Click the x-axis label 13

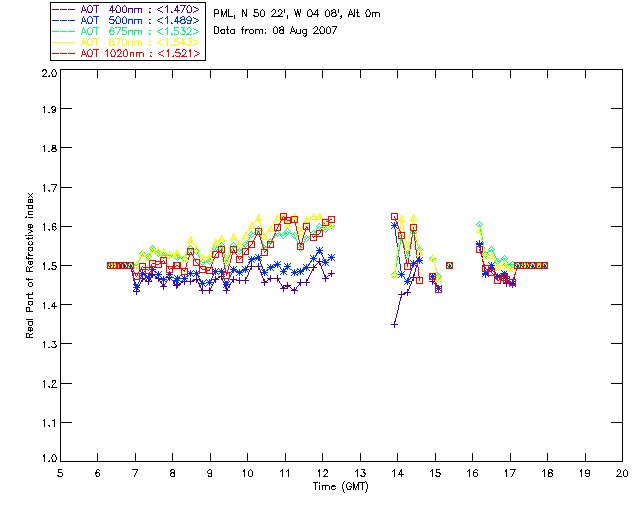pos(360,473)
